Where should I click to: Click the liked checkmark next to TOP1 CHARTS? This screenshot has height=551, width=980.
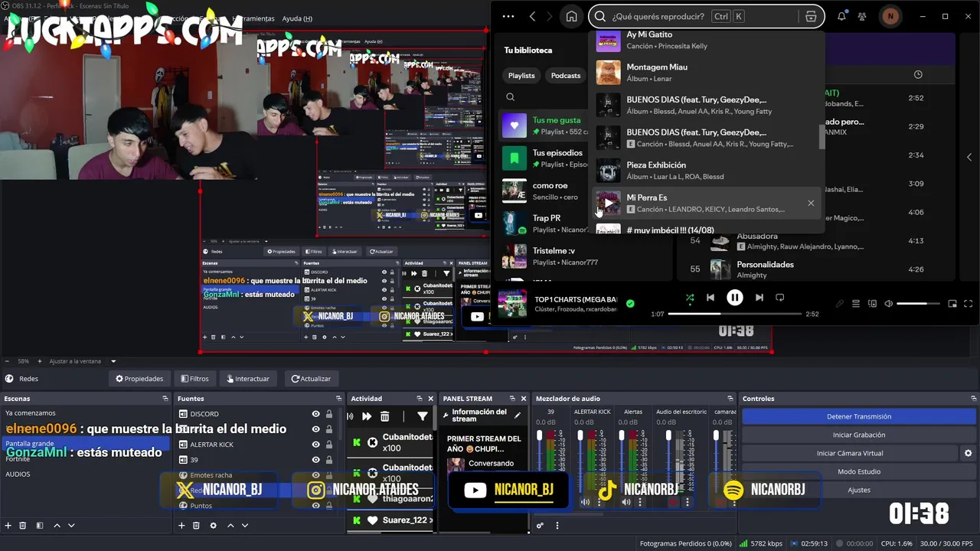point(630,304)
